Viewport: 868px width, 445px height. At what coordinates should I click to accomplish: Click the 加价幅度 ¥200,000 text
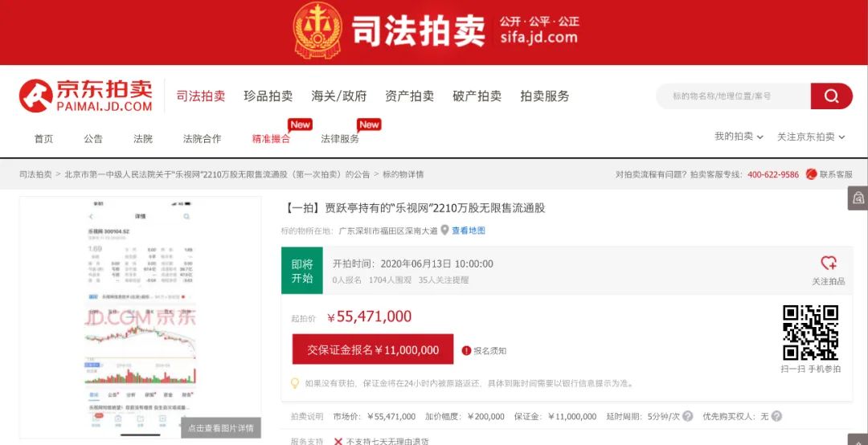[465, 416]
